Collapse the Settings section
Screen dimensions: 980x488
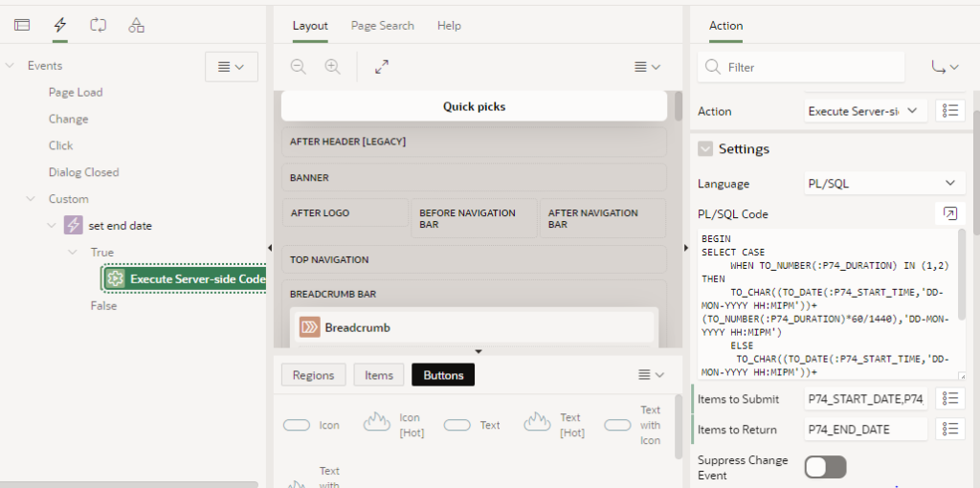(705, 149)
